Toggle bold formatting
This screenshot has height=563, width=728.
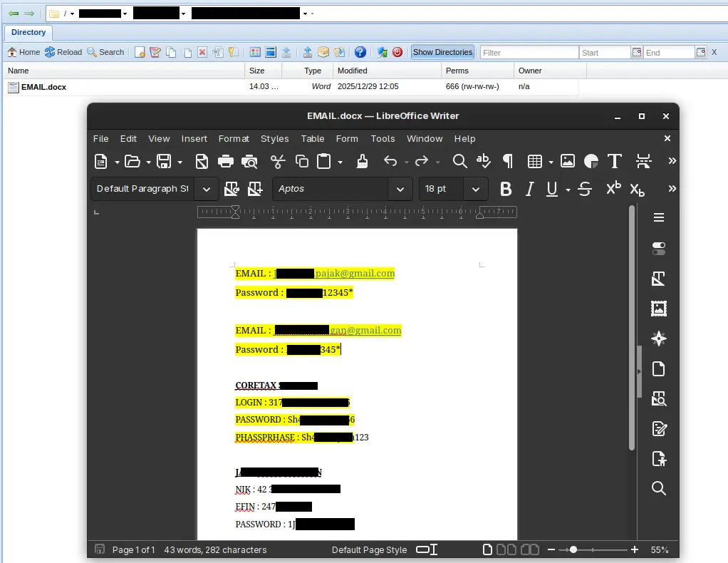pyautogui.click(x=506, y=189)
